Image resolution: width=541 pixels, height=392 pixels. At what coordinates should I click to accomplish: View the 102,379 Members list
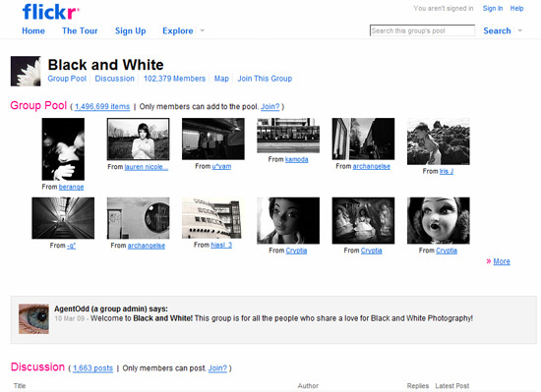coord(174,79)
